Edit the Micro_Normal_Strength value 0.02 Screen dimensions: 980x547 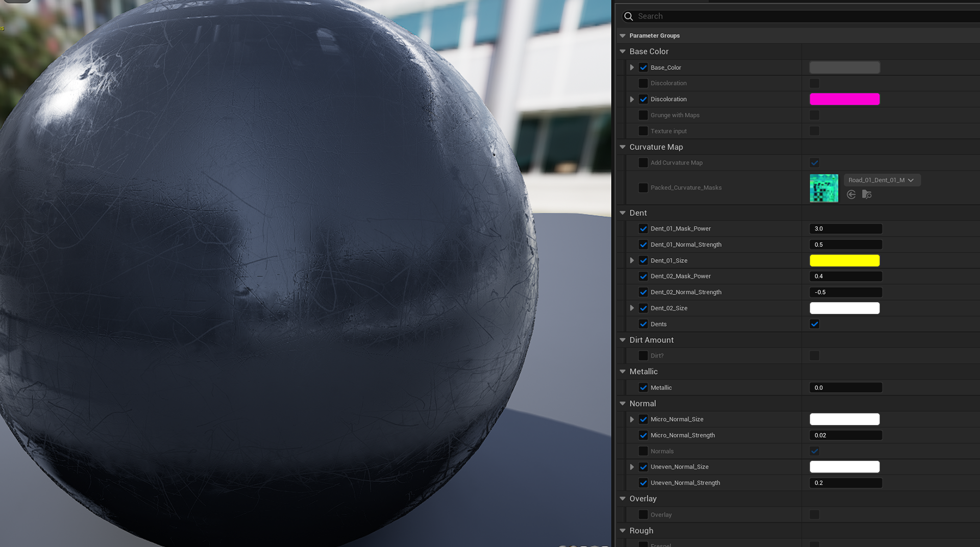tap(846, 435)
